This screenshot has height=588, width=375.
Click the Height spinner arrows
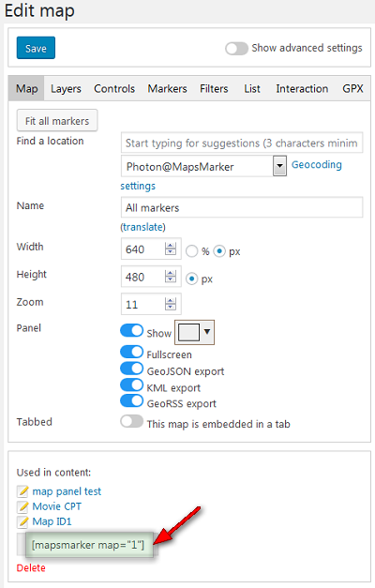(x=171, y=277)
